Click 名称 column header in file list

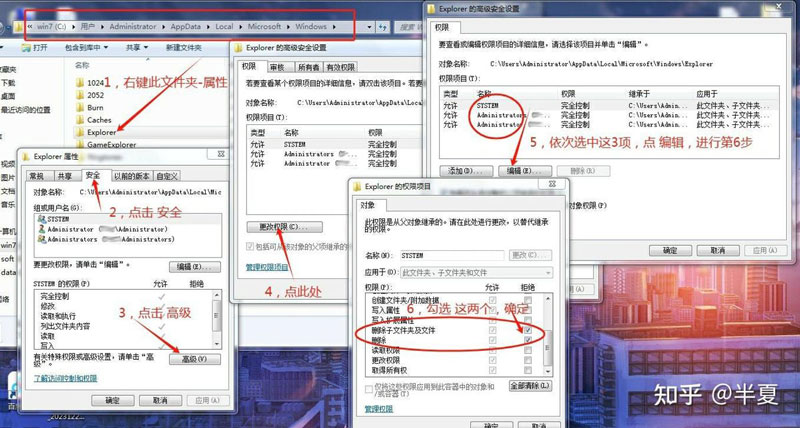click(x=82, y=65)
